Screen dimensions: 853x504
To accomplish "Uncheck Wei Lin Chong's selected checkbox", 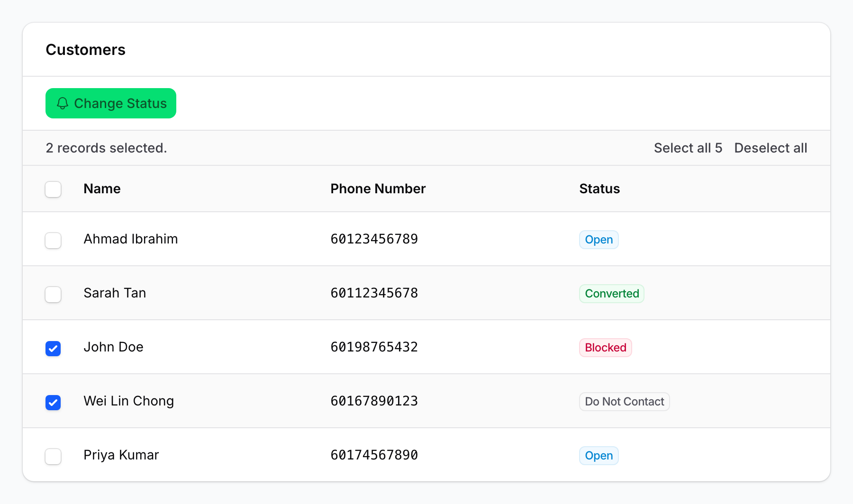I will pyautogui.click(x=53, y=403).
